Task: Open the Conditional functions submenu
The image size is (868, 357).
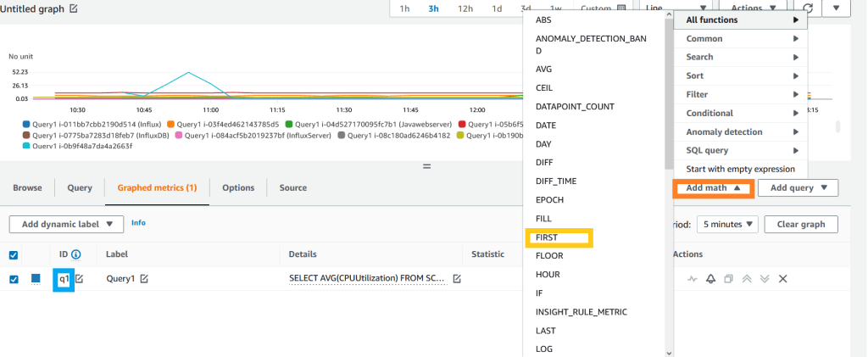Action: (741, 113)
